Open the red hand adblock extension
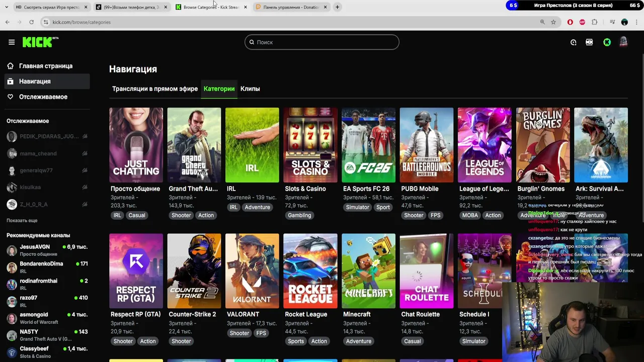 570,22
